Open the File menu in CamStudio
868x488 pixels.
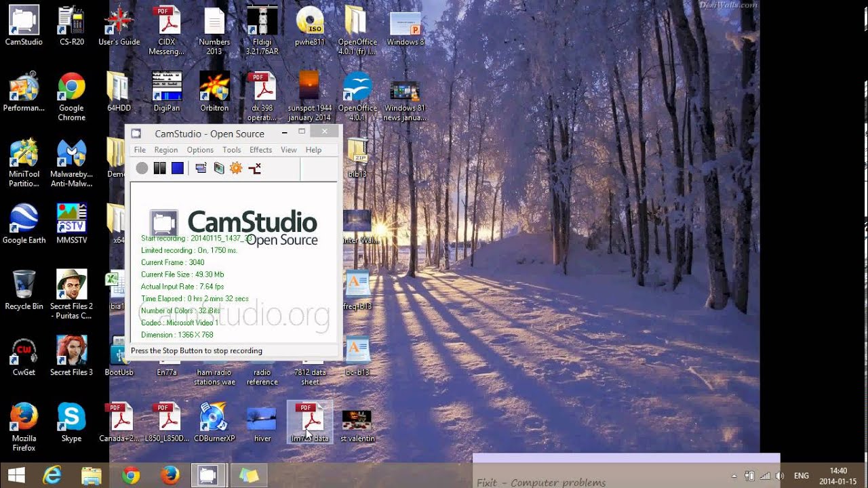(140, 150)
